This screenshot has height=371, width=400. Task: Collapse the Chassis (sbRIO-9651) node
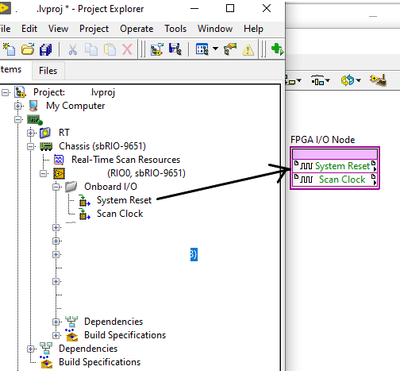(x=31, y=146)
